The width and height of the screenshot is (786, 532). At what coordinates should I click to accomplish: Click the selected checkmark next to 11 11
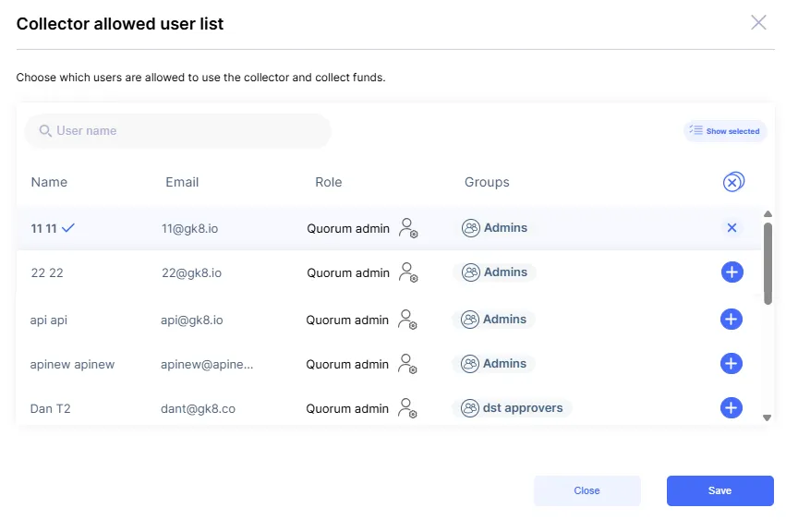(68, 228)
